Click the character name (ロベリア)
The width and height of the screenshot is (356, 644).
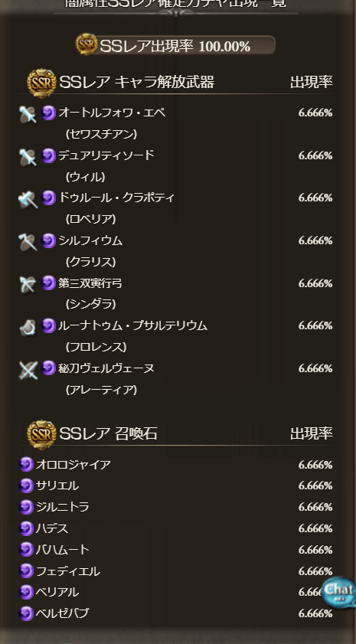point(91,219)
